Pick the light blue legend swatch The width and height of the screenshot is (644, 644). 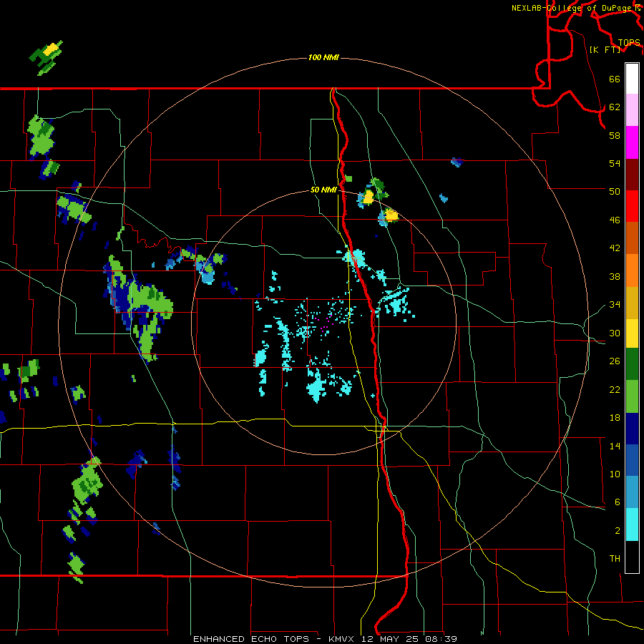click(x=632, y=493)
